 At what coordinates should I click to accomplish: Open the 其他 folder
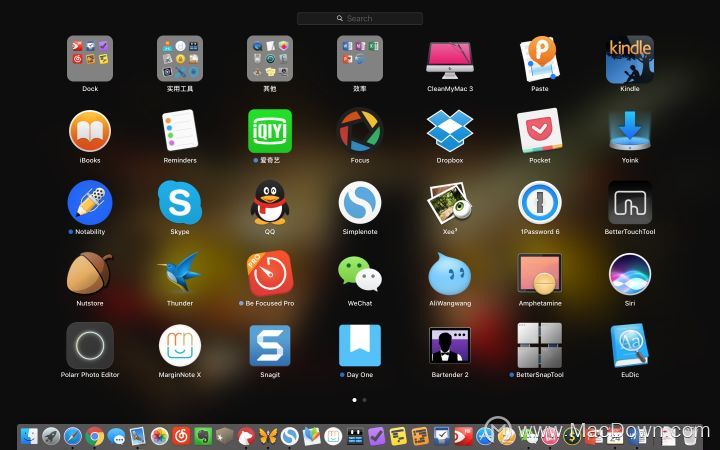270,59
